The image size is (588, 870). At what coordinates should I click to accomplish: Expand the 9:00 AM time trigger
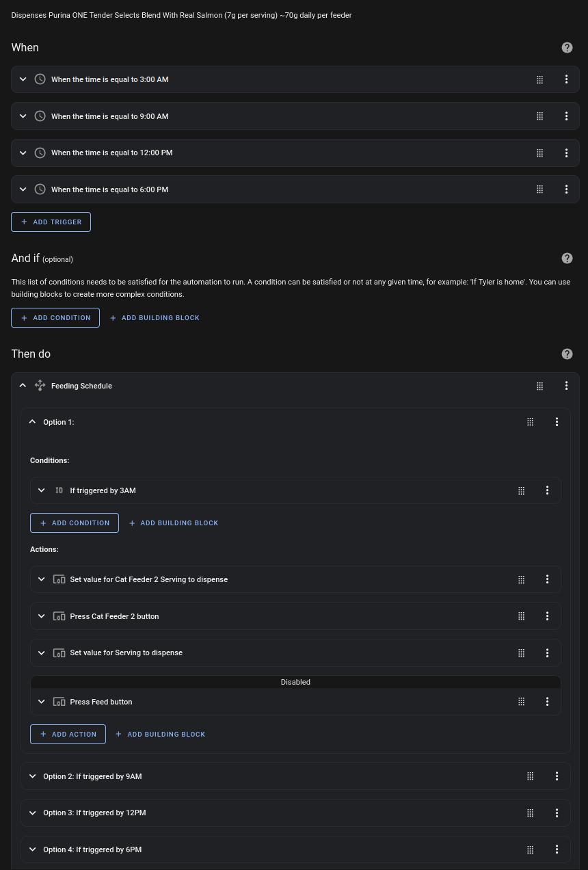point(23,116)
